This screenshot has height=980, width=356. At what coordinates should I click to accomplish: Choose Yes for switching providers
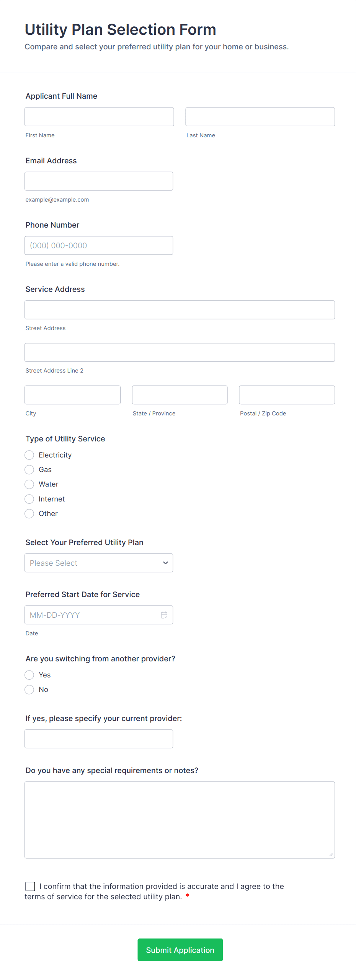click(x=29, y=675)
